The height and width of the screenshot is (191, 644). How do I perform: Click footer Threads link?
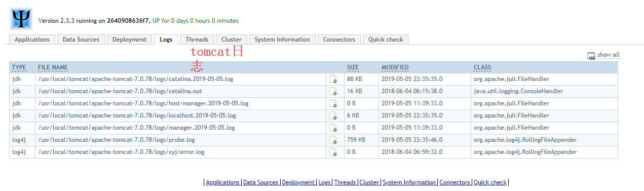click(x=345, y=182)
